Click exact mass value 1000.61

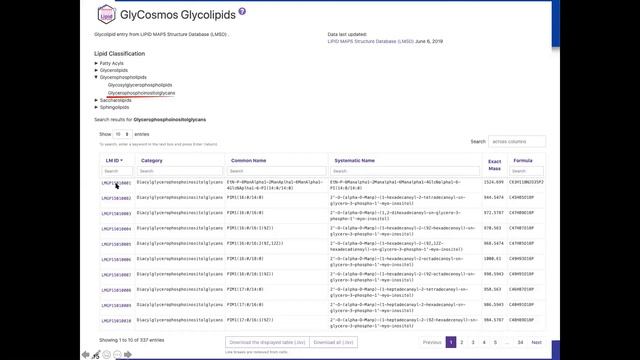click(492, 259)
